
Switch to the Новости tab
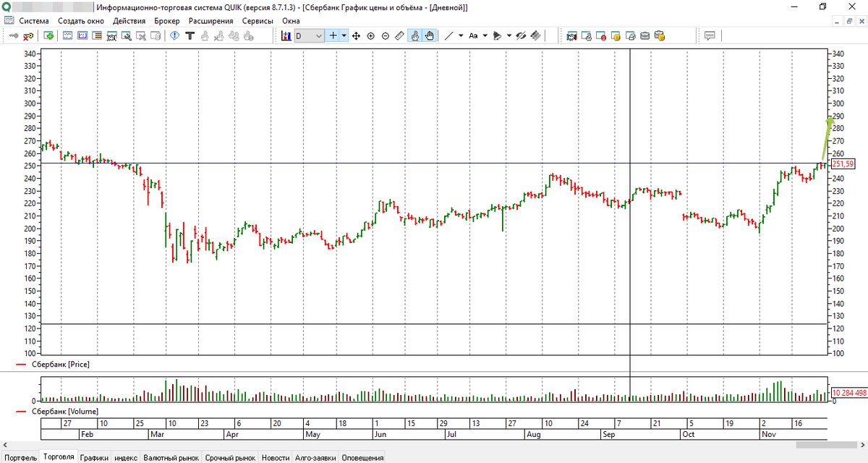pyautogui.click(x=276, y=457)
